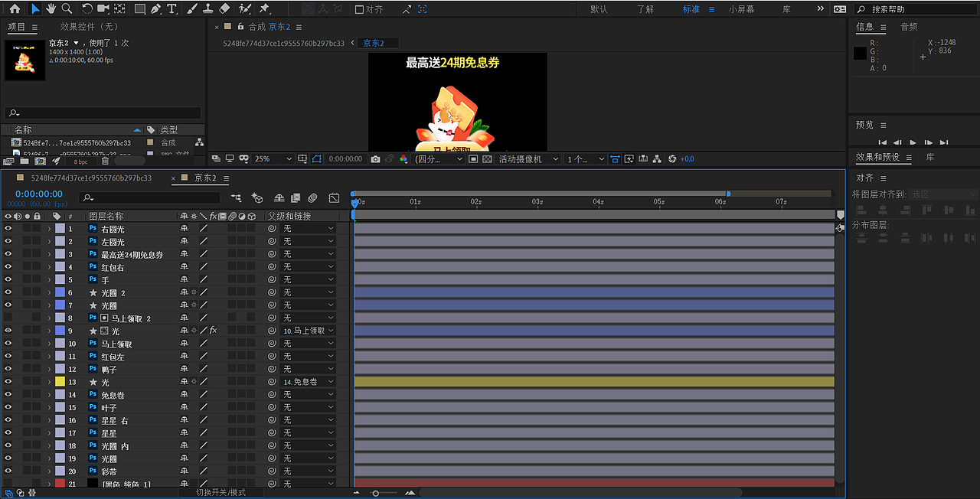Hide the 右圆光 layer via eye icon
This screenshot has height=499, width=980.
click(x=8, y=229)
